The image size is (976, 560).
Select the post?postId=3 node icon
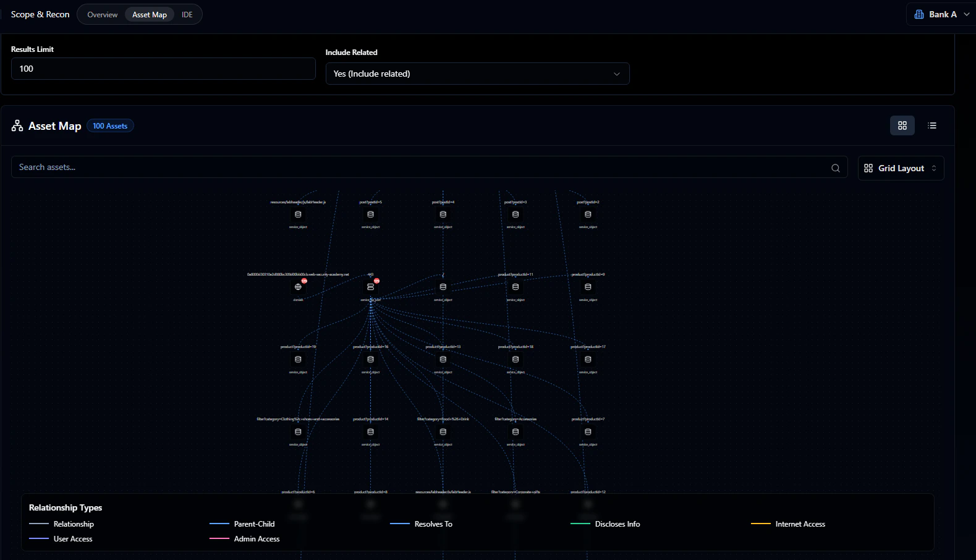pos(516,214)
